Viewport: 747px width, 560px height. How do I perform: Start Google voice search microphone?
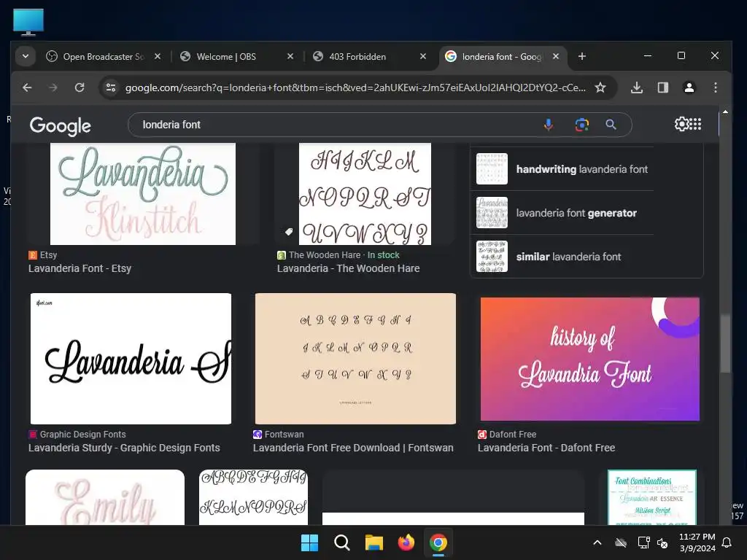[549, 125]
